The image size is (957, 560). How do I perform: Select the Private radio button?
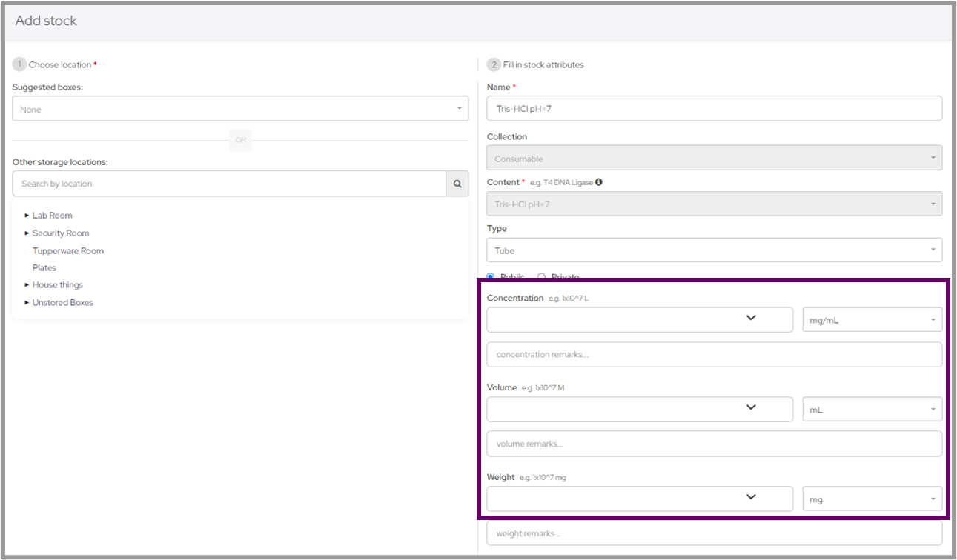(x=541, y=277)
